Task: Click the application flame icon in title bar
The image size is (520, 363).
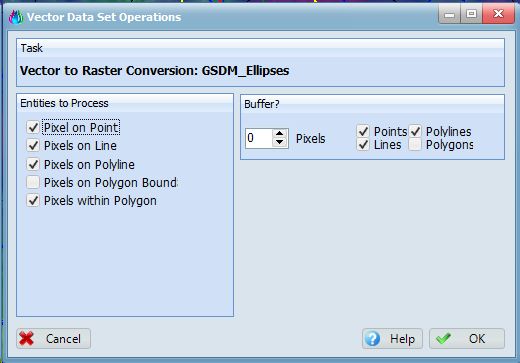Action: (16, 17)
